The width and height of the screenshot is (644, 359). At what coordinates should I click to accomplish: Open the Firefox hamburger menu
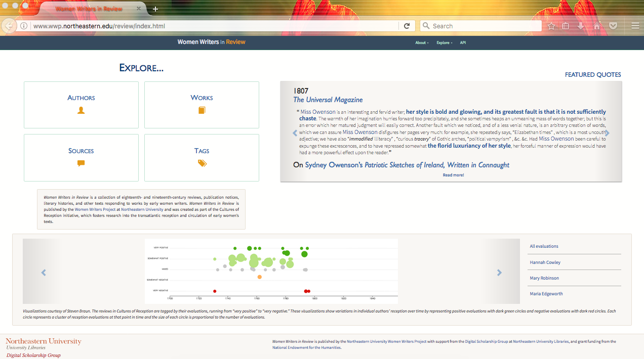coord(635,26)
